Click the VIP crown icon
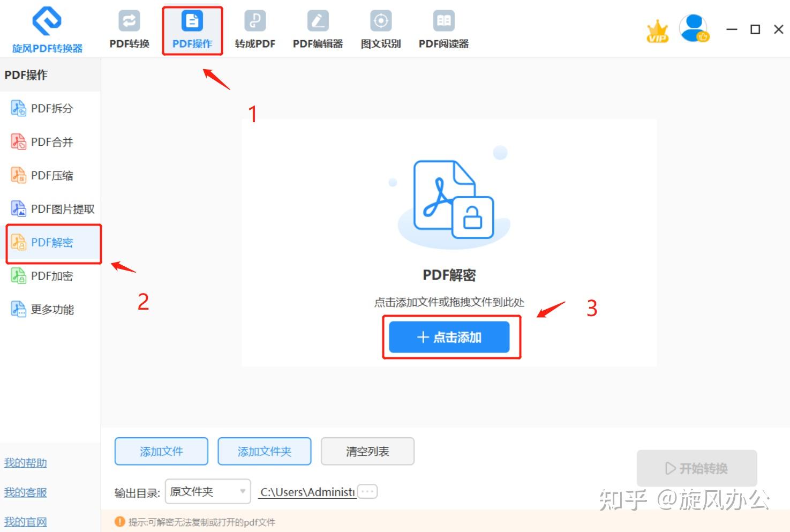The width and height of the screenshot is (790, 532). [657, 32]
